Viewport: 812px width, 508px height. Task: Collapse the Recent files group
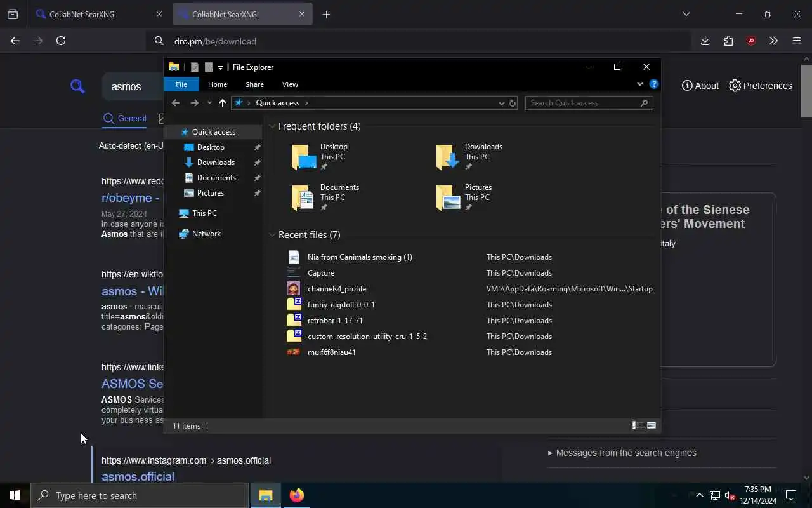click(x=272, y=235)
